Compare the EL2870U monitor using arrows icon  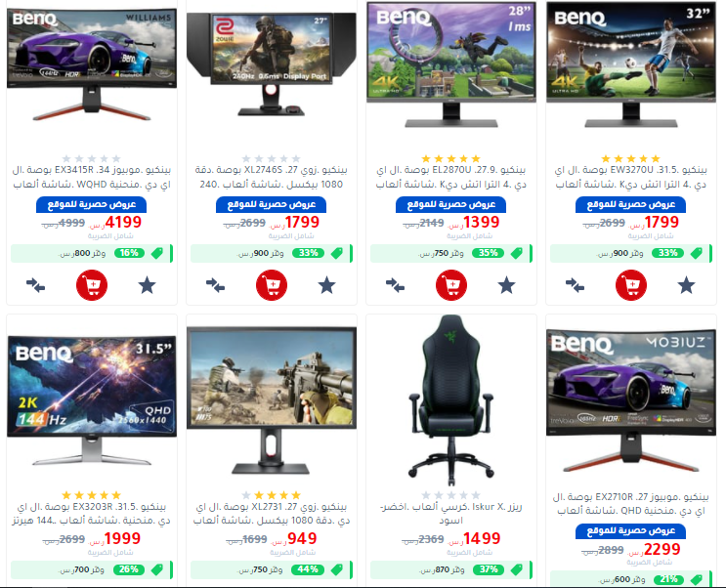[x=395, y=285]
